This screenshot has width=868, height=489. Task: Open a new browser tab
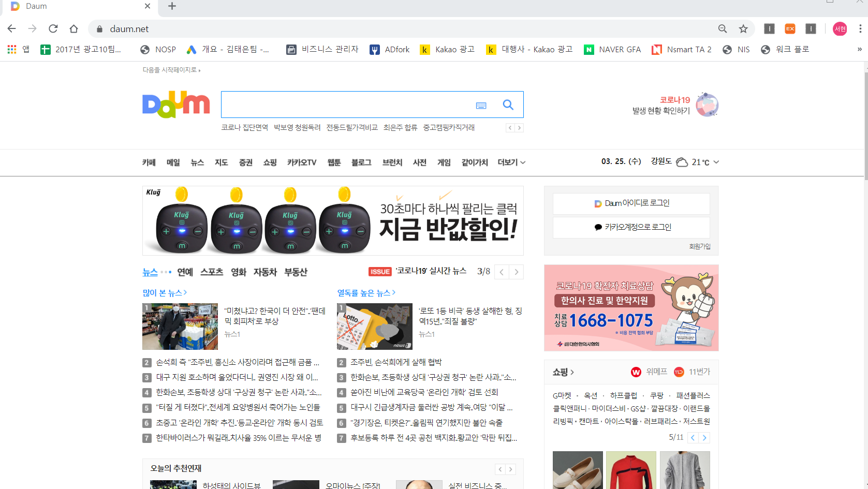point(172,6)
